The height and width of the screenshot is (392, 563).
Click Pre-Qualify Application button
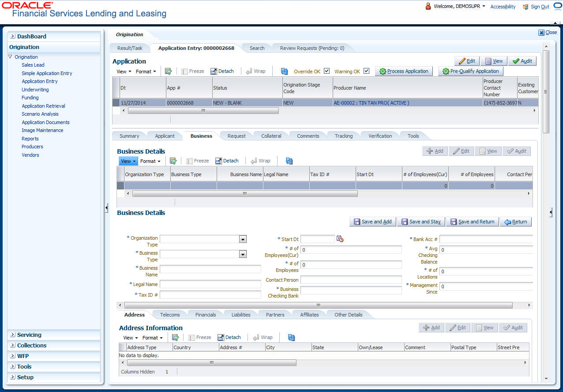point(470,71)
